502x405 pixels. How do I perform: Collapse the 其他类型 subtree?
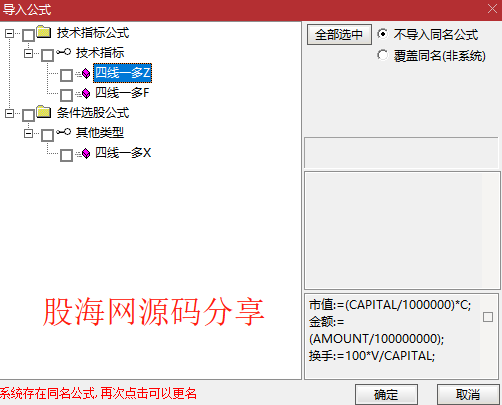[29, 134]
